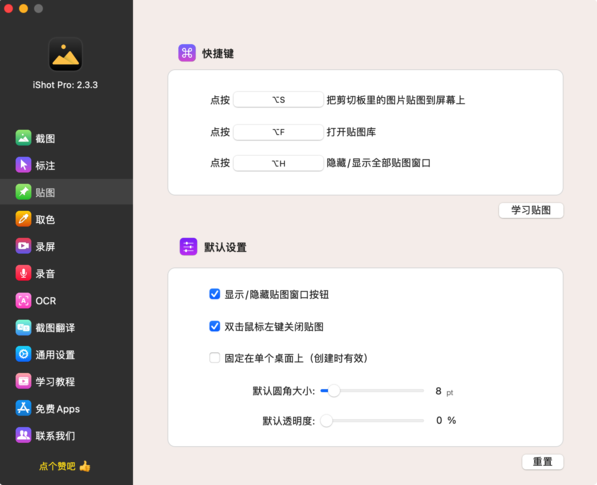This screenshot has height=485, width=597.
Task: Open the 截图翻译 translation icon
Action: click(x=23, y=327)
